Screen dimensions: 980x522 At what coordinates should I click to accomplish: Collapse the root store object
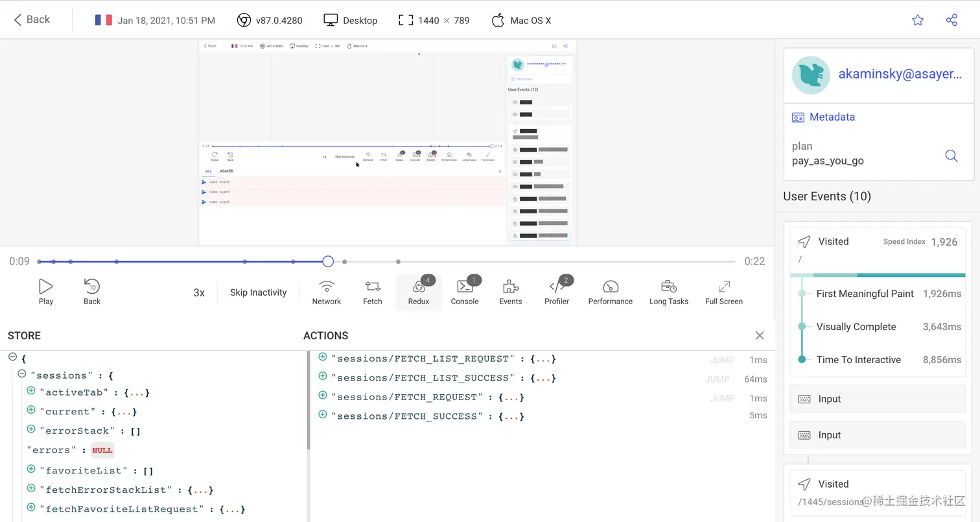(12, 357)
